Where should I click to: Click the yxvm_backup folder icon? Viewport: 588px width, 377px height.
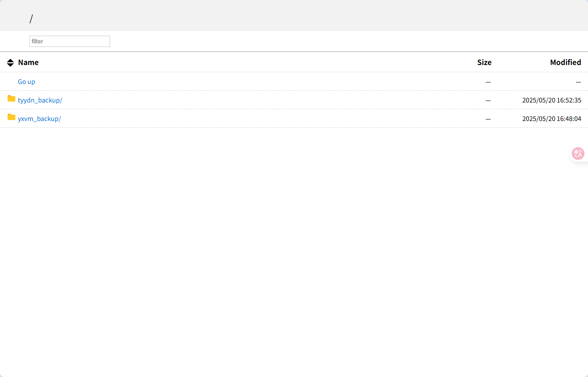(11, 117)
